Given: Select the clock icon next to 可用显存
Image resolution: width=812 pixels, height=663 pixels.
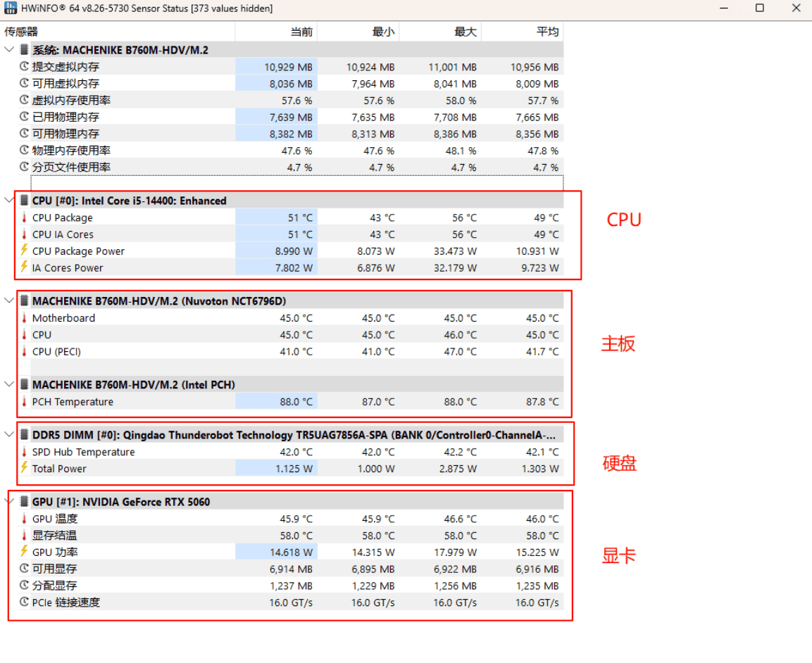Looking at the screenshot, I should pyautogui.click(x=24, y=568).
